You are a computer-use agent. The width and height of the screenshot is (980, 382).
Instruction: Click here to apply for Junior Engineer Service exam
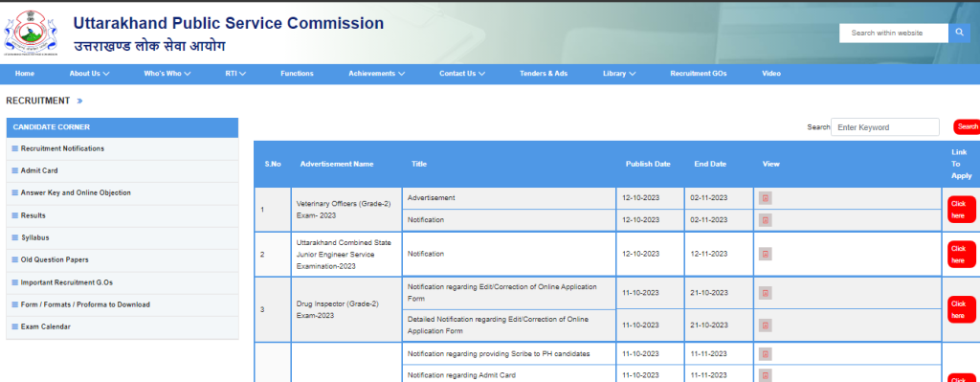coord(961,255)
